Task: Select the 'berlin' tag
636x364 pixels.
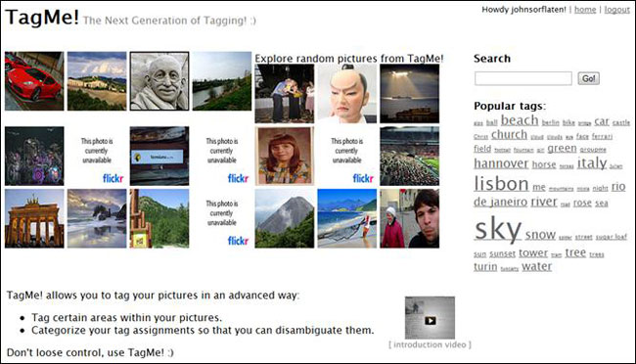Action: 551,122
